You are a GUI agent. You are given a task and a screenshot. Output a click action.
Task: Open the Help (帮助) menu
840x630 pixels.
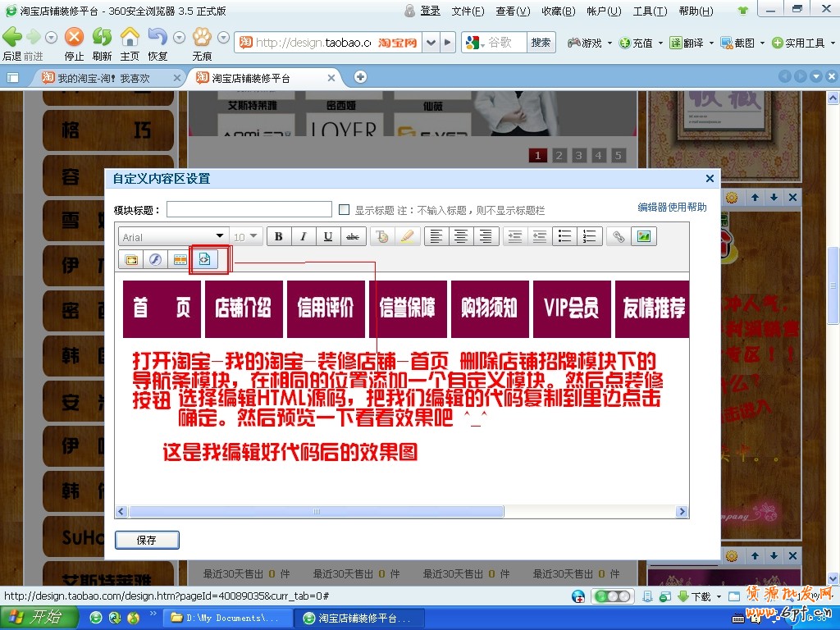(x=696, y=11)
